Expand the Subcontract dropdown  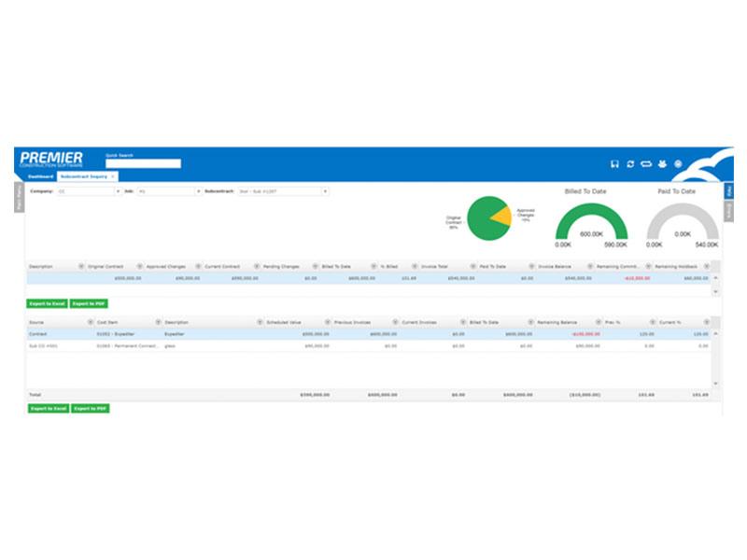[325, 191]
